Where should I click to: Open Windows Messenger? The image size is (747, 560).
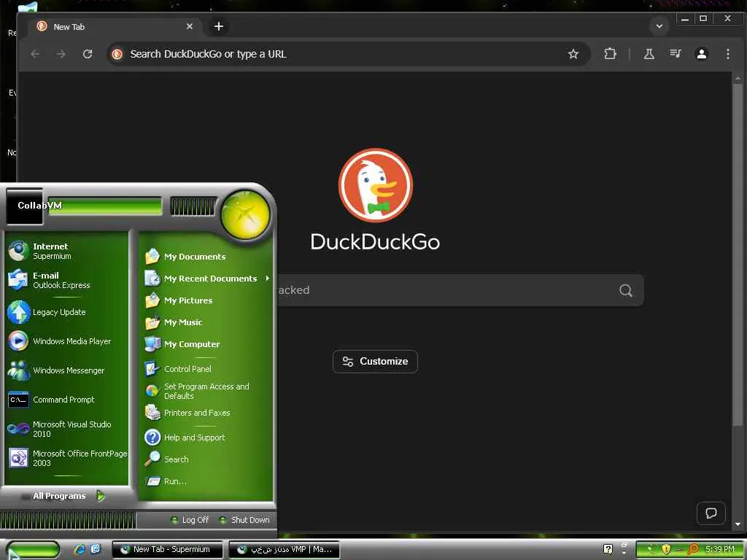[x=66, y=370]
